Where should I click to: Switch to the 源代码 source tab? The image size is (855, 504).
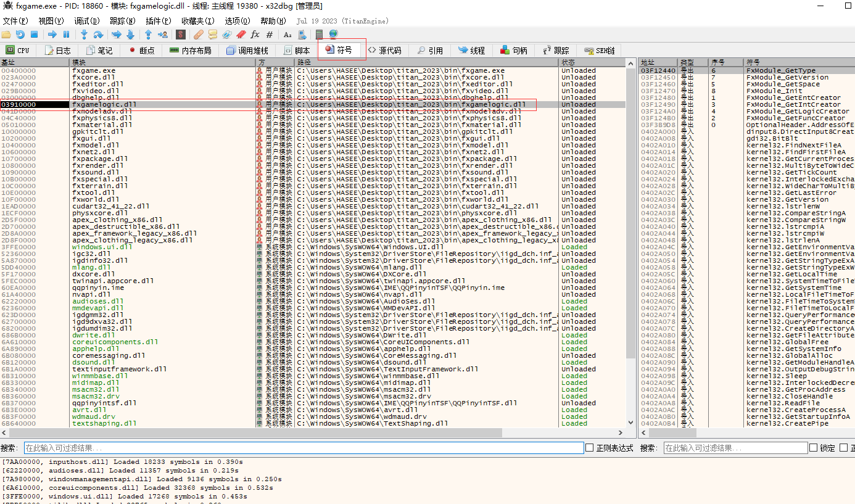384,51
